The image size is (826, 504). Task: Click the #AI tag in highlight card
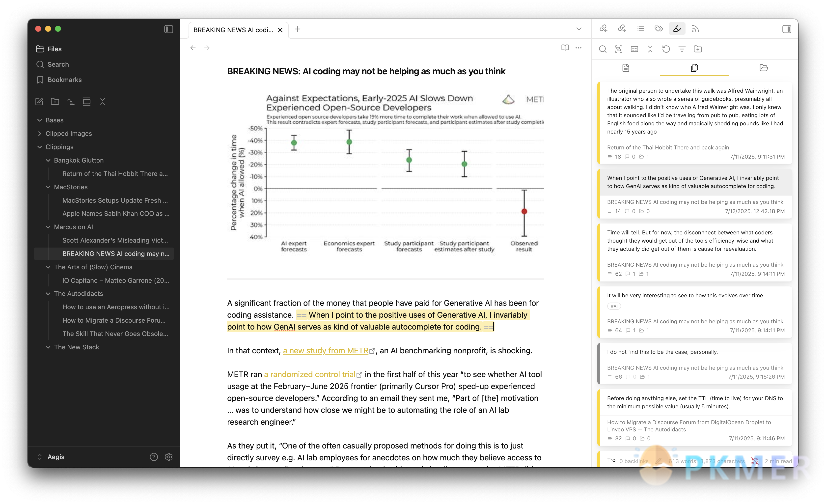614,306
